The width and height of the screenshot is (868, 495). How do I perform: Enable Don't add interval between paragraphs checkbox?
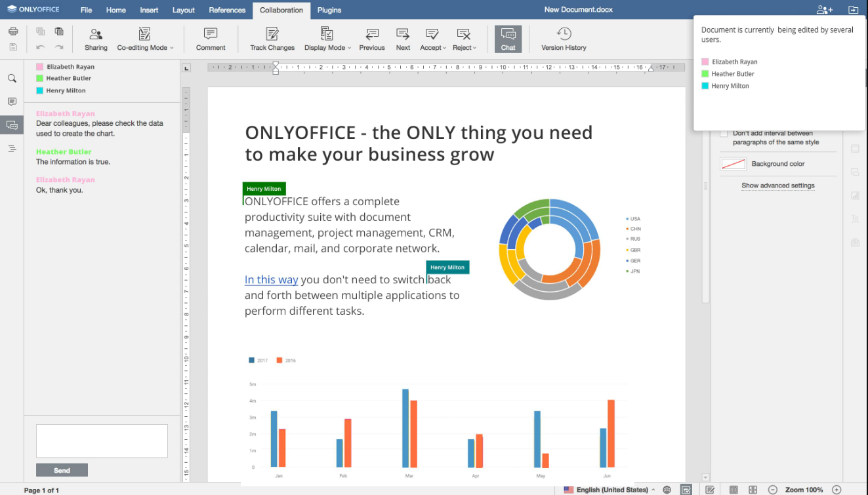click(724, 134)
